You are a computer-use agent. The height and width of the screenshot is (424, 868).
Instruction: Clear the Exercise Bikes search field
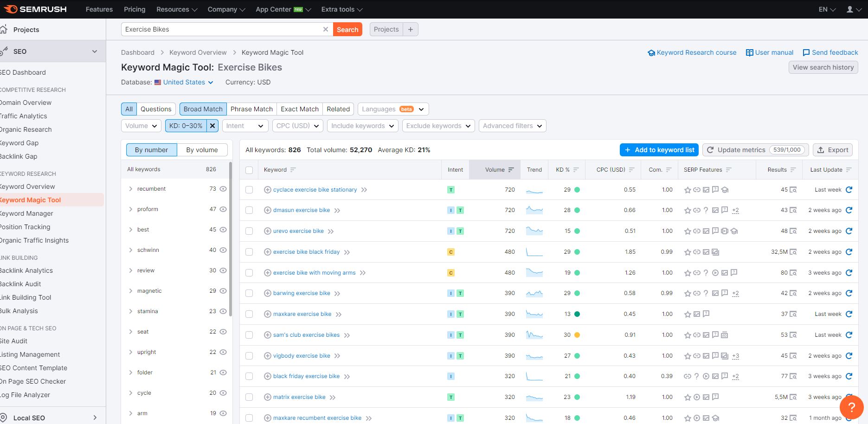point(326,29)
